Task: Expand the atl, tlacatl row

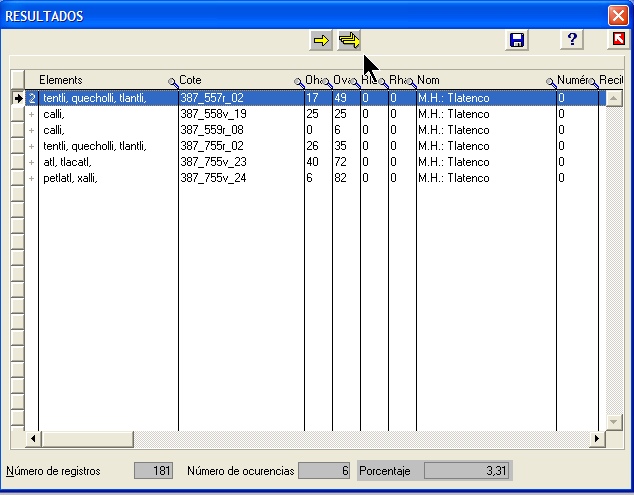Action: 31,163
